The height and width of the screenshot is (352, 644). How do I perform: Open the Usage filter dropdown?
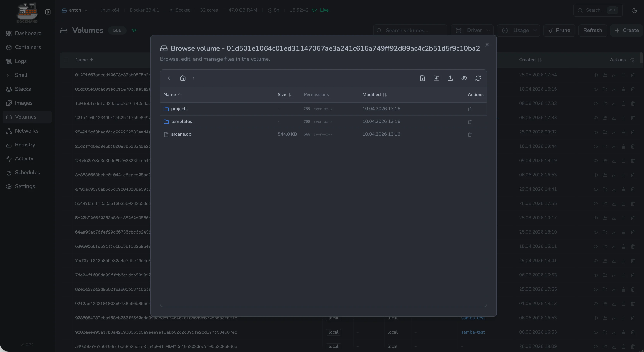[x=519, y=31]
